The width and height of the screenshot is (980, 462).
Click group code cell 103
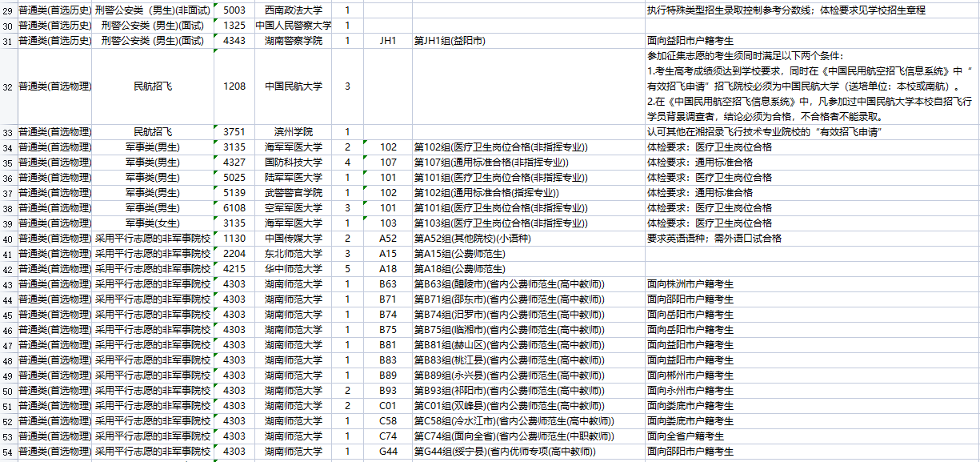tap(388, 223)
